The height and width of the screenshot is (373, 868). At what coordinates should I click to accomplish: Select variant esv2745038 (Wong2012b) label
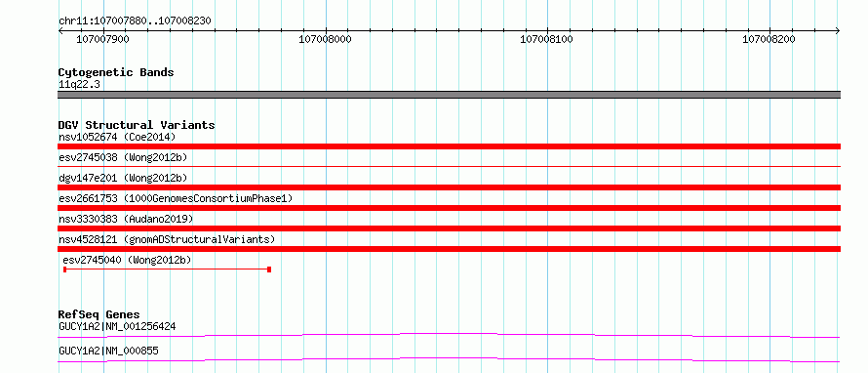click(123, 157)
